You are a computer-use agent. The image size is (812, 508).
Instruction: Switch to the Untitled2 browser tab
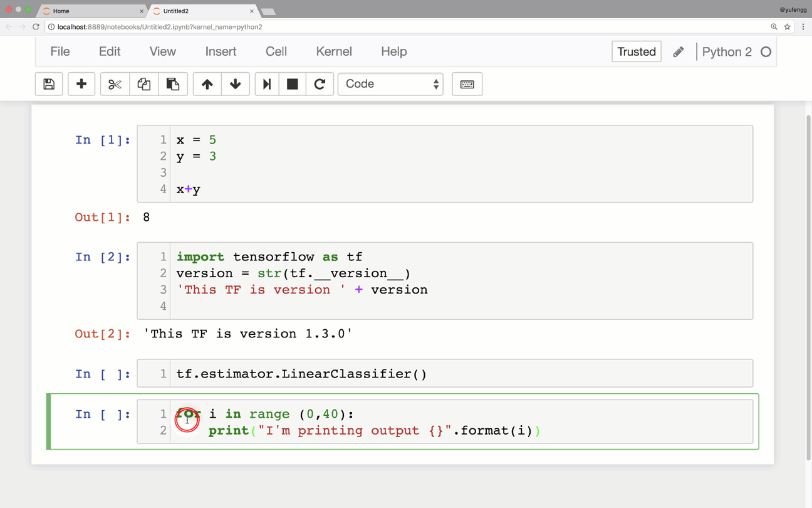click(x=202, y=11)
